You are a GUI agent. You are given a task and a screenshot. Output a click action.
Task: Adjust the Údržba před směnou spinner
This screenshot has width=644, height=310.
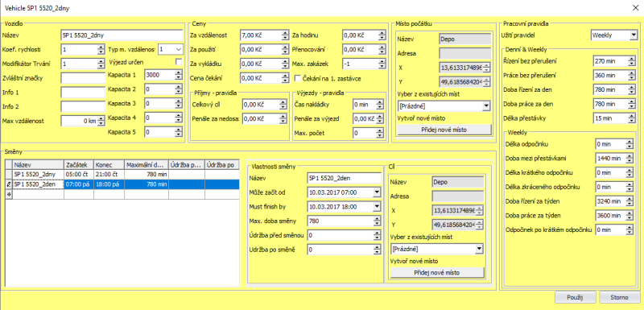click(378, 235)
